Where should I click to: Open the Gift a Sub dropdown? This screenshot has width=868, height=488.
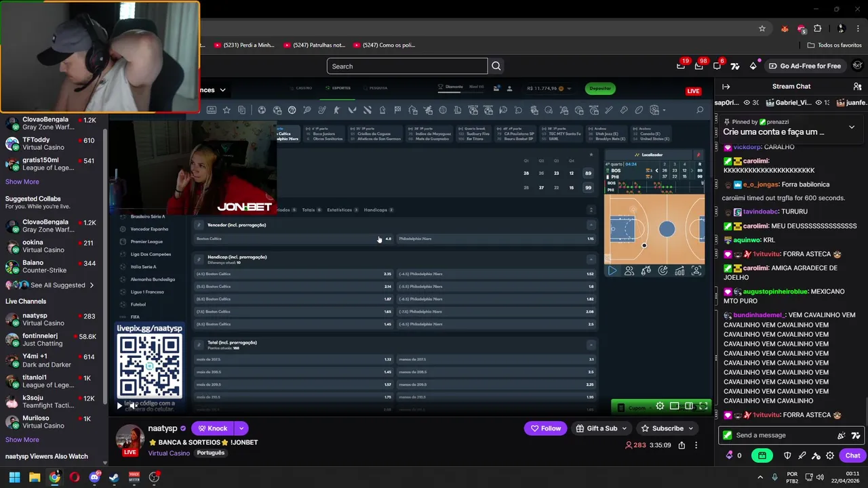pos(601,428)
